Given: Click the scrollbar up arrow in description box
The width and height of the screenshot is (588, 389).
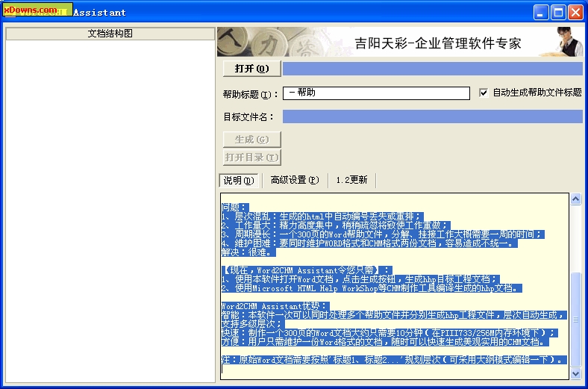Looking at the screenshot, I should [x=575, y=199].
